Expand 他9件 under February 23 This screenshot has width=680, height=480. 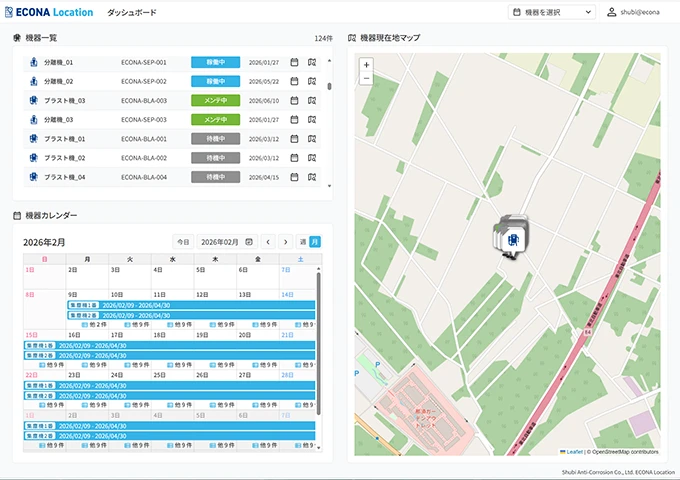coord(95,405)
